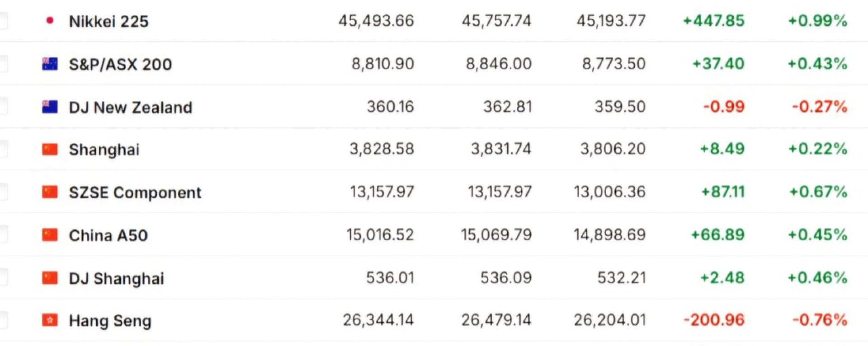Click the Japan flag icon beside Nikkei 225
This screenshot has width=868, height=346.
coord(50,20)
